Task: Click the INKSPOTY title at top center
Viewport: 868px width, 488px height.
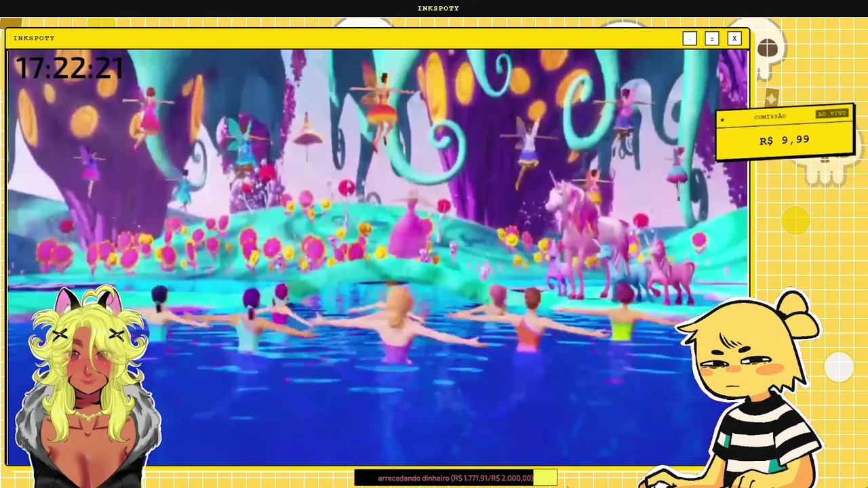Action: [x=438, y=8]
